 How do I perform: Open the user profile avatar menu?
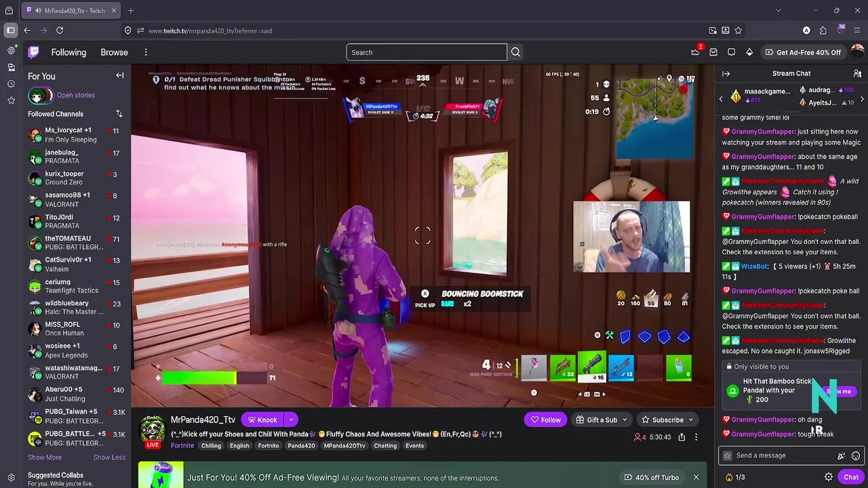(x=857, y=52)
